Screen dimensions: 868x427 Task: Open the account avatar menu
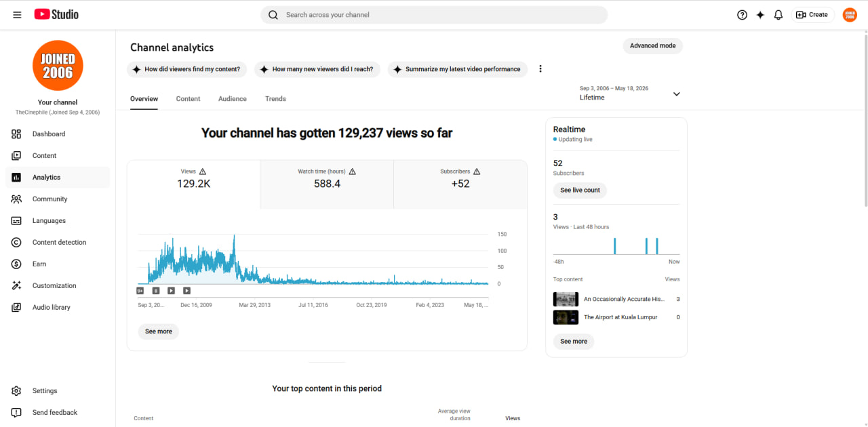click(850, 15)
